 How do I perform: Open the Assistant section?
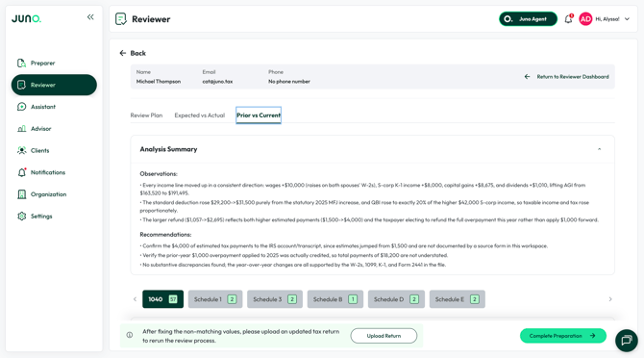[x=54, y=107]
